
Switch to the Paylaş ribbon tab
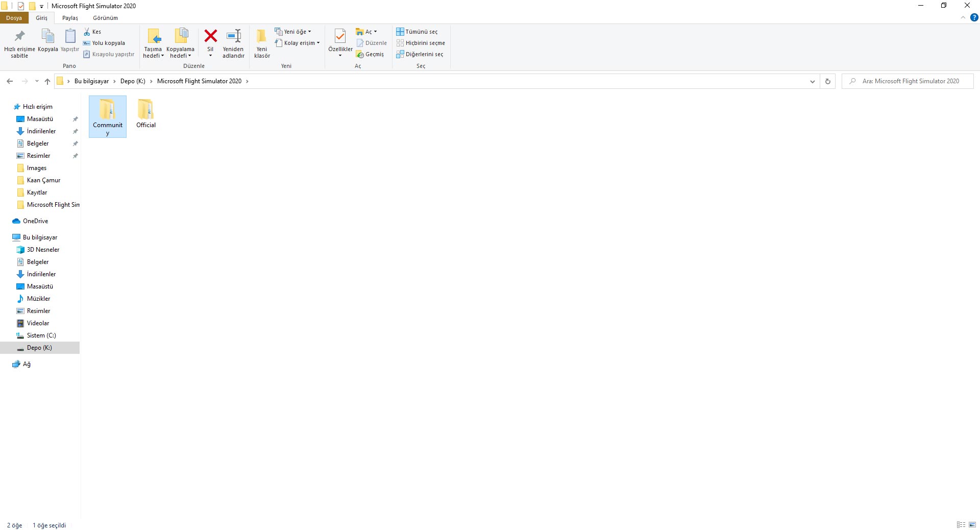tap(70, 18)
